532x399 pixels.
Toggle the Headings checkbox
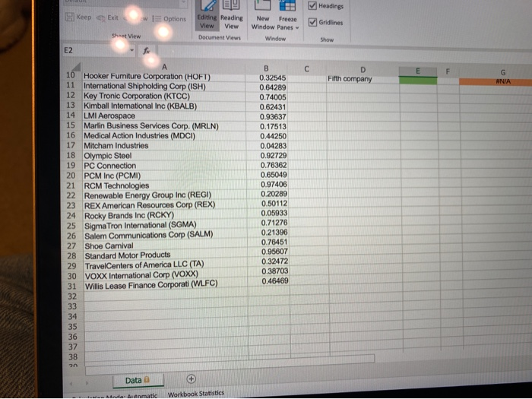(x=326, y=6)
